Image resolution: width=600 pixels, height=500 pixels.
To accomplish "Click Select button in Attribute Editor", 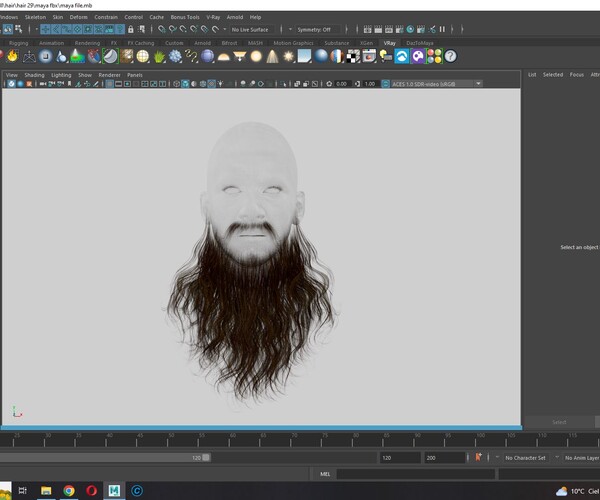I will [559, 422].
